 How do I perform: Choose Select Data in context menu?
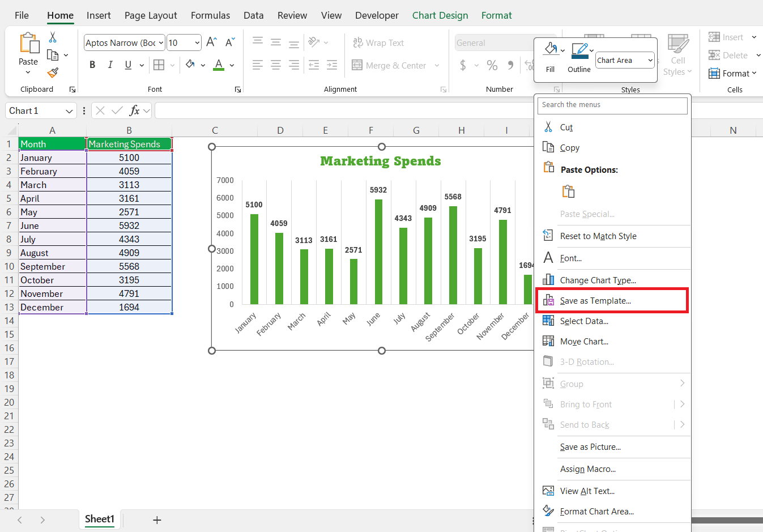pos(612,321)
